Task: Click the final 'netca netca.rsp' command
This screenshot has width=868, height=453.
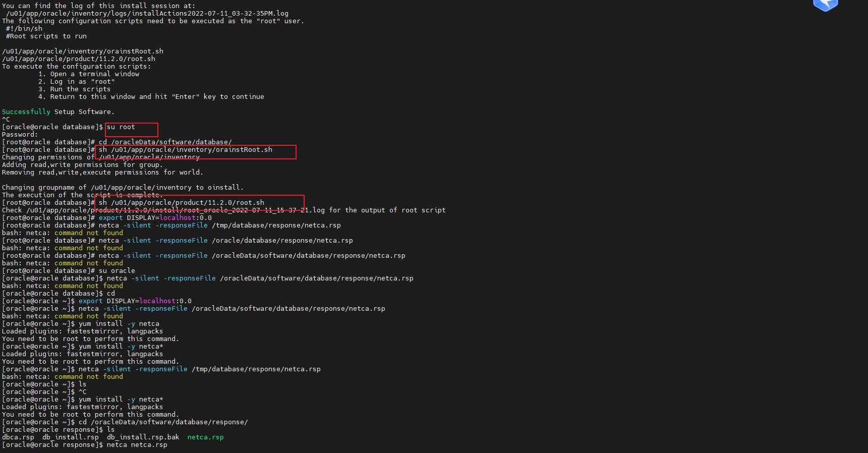Action: (137, 445)
